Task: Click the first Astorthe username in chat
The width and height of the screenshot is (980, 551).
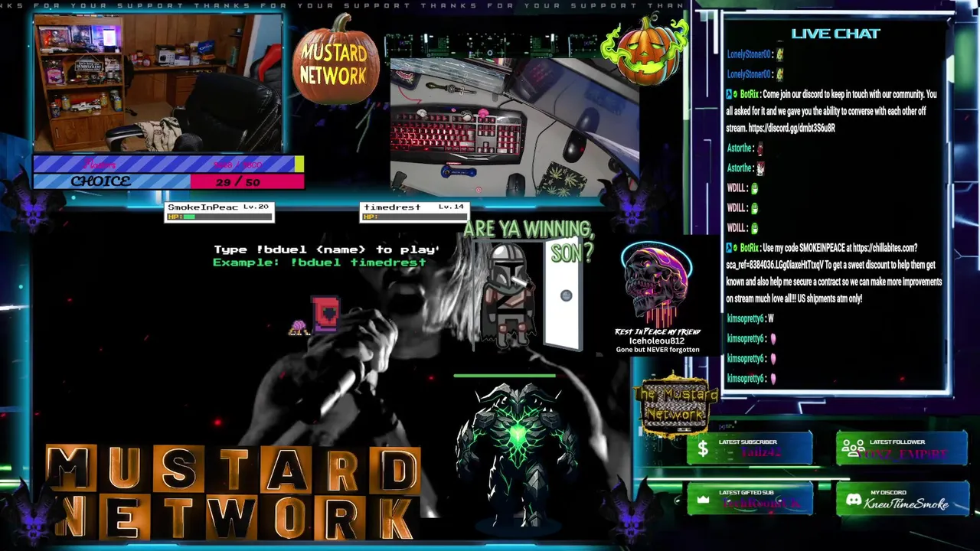Action: tap(739, 148)
